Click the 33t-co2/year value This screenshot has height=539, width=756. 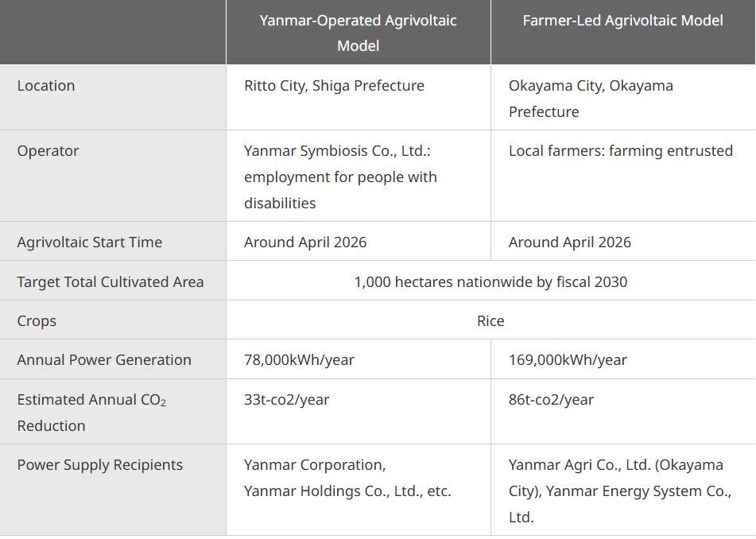pyautogui.click(x=286, y=400)
